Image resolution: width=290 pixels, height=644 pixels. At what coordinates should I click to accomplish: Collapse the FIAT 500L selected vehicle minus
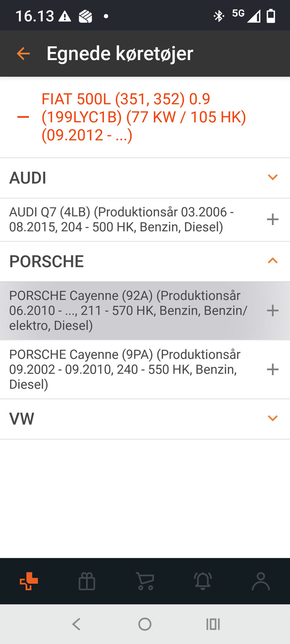click(23, 117)
